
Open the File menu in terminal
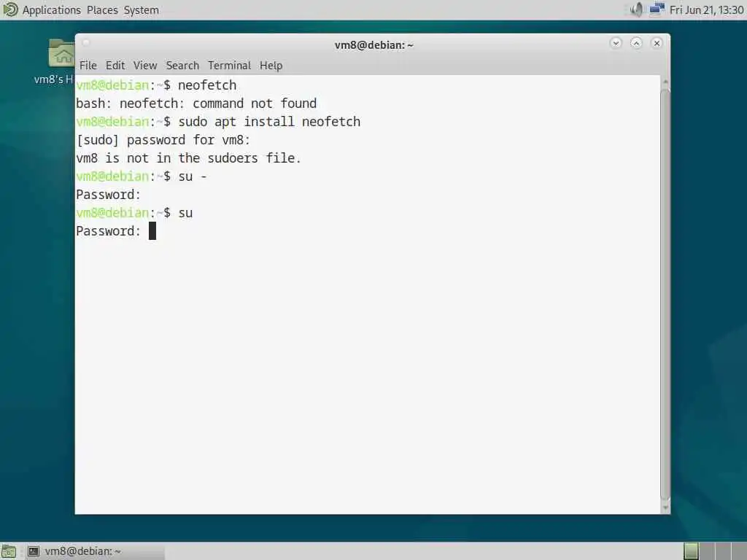(88, 65)
